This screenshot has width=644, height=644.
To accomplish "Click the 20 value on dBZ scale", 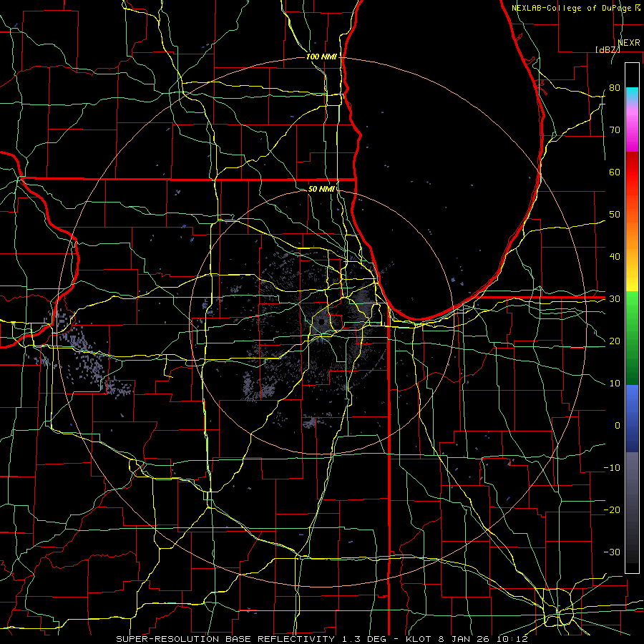I will pos(615,341).
